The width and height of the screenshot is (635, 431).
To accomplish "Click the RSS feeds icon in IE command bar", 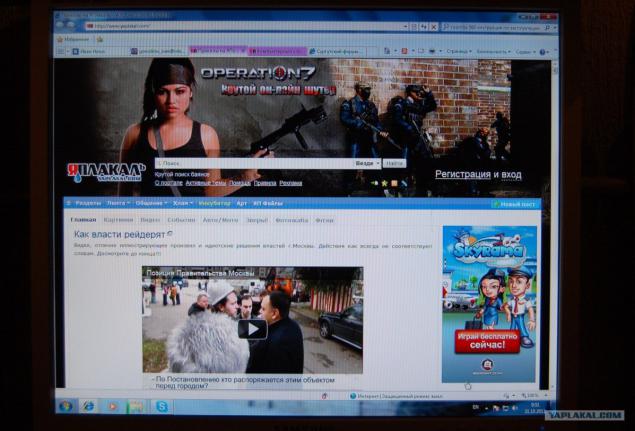I will 404,51.
